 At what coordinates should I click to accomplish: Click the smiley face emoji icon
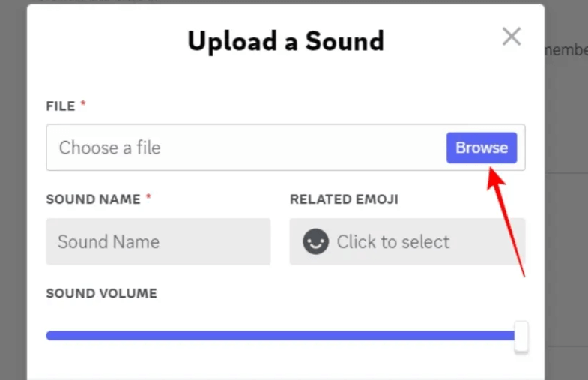click(x=315, y=241)
